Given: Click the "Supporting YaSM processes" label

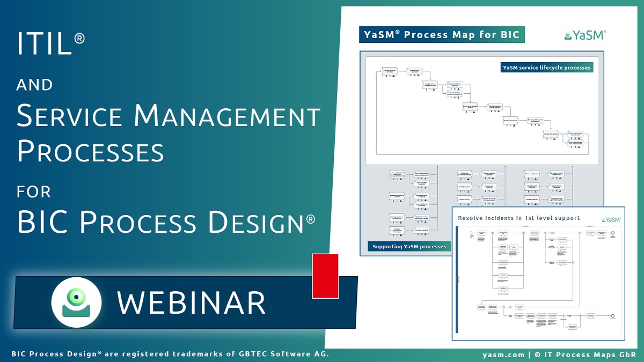Looking at the screenshot, I should (408, 247).
